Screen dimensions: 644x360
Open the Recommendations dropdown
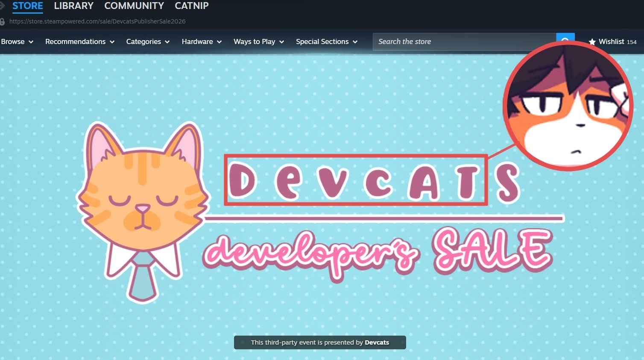coord(79,42)
